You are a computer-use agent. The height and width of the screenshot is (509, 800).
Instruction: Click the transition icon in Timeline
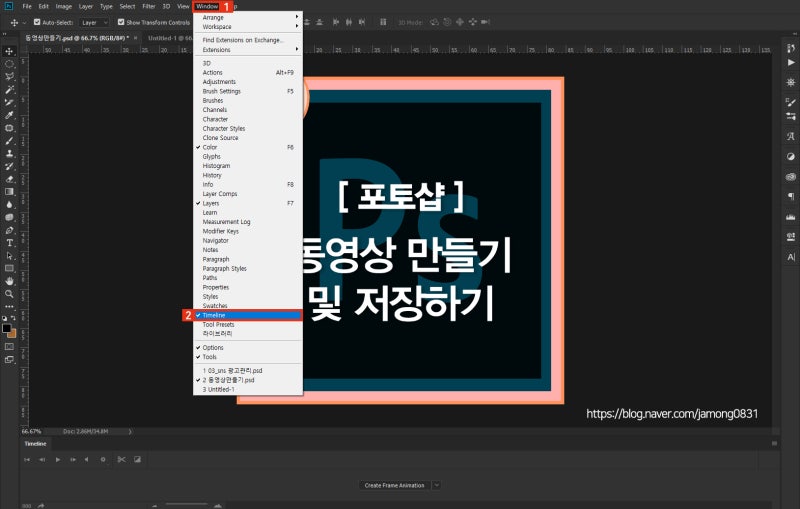click(x=137, y=460)
